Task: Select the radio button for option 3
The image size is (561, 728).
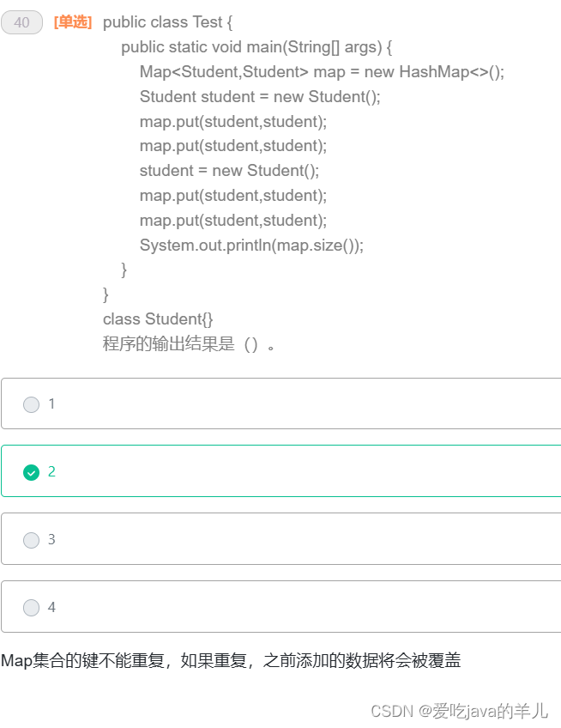Action: click(x=31, y=540)
